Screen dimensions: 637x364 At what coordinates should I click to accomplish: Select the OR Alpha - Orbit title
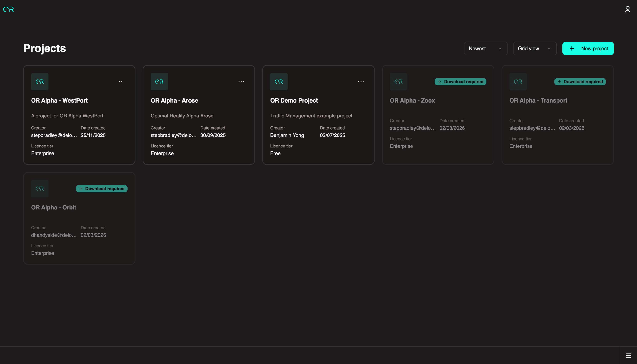pos(54,208)
